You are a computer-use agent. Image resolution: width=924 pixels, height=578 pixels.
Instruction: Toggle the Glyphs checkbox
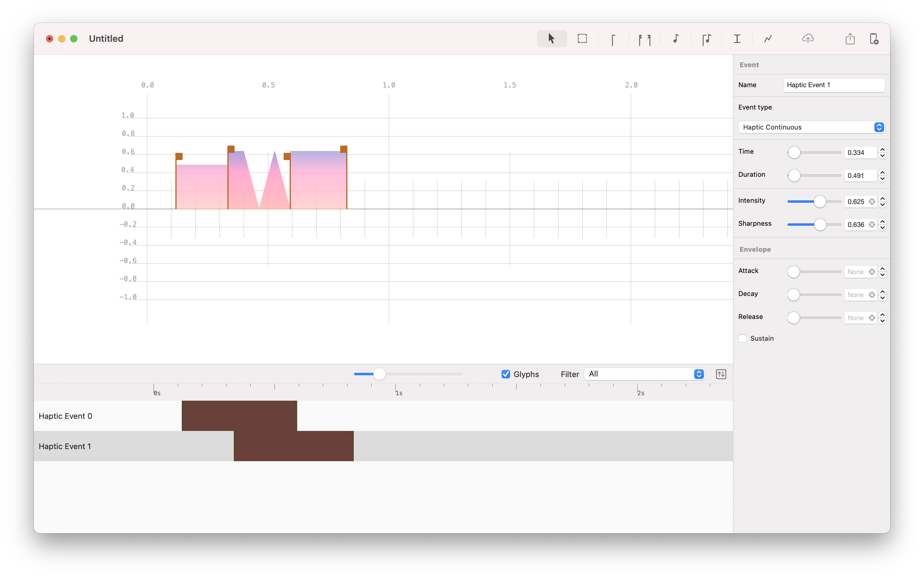(x=506, y=374)
